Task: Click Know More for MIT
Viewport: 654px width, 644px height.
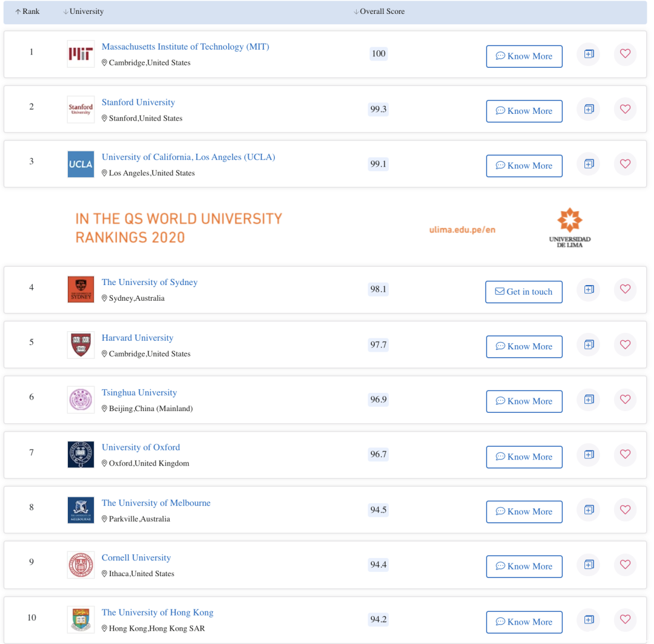Action: point(524,56)
